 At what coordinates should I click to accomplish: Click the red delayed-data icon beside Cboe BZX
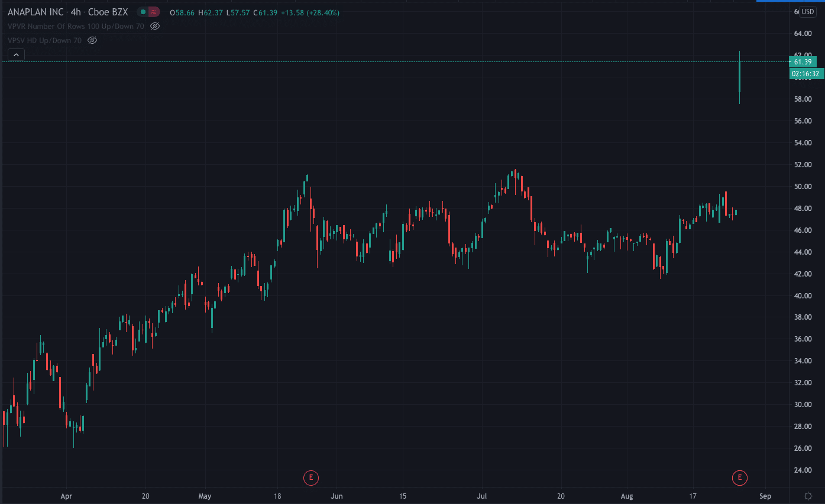click(154, 12)
